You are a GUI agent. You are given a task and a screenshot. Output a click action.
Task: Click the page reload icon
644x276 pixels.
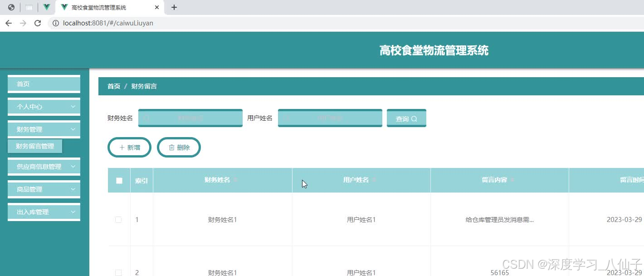(38, 23)
